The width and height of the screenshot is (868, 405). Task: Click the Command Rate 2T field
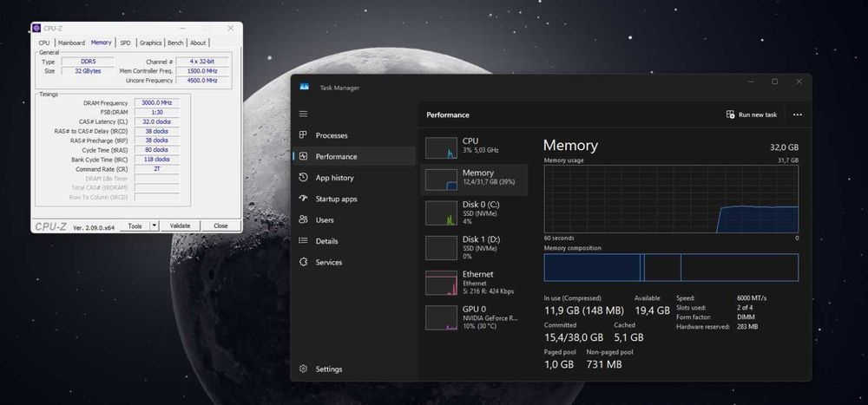[x=156, y=169]
